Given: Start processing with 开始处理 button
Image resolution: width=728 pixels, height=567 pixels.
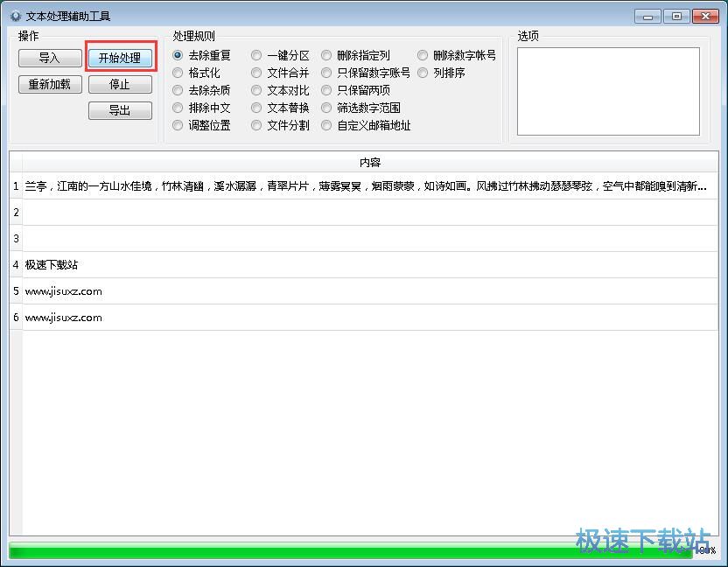Looking at the screenshot, I should pos(120,58).
